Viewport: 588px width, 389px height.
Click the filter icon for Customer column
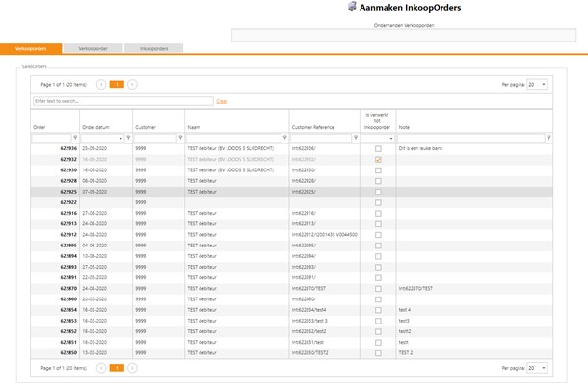point(180,138)
